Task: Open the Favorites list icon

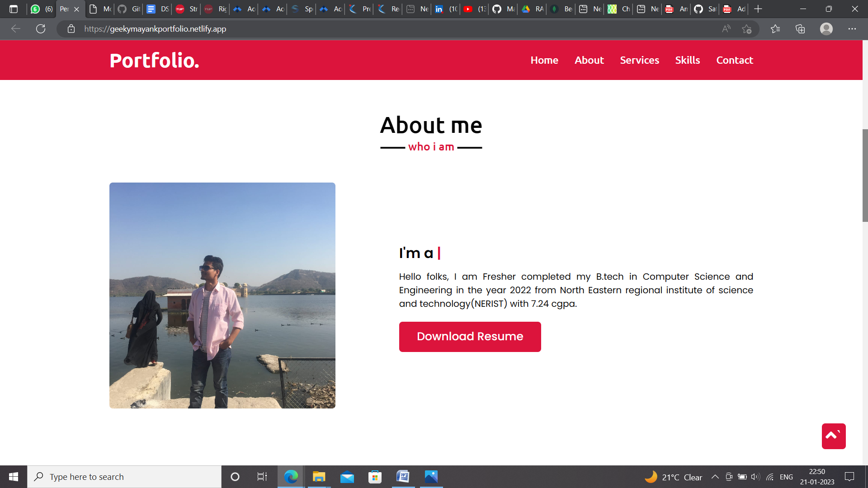Action: click(775, 29)
